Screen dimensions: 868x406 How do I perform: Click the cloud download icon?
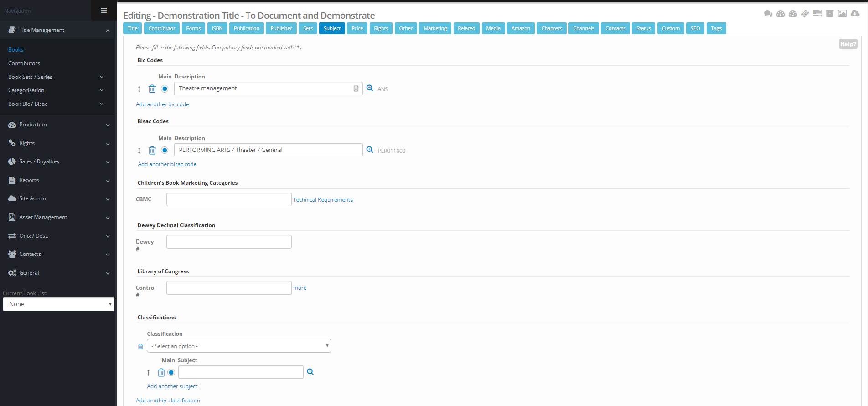coord(855,14)
